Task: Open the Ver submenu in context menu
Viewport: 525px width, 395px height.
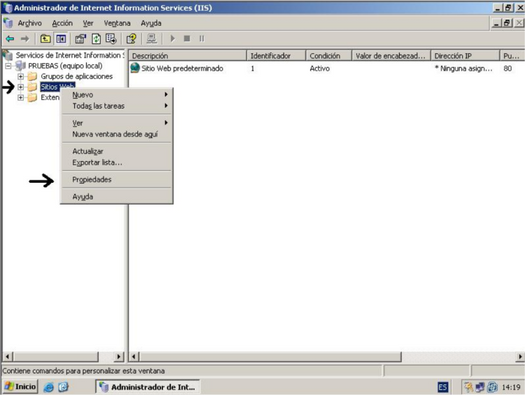Action: [x=117, y=123]
